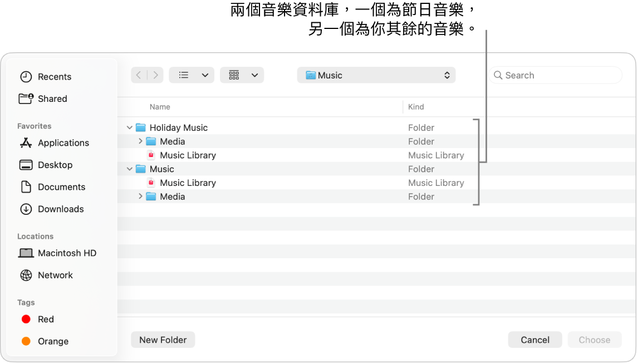Click the New Folder button
The width and height of the screenshot is (637, 364).
click(x=163, y=340)
